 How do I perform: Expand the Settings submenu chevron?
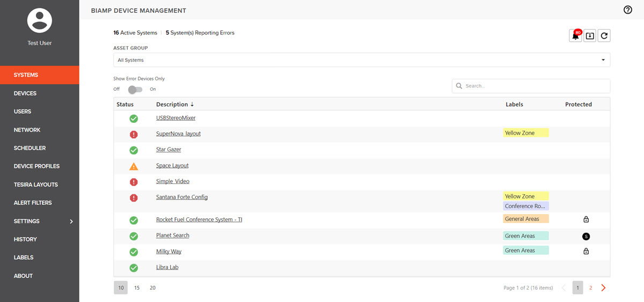(71, 221)
